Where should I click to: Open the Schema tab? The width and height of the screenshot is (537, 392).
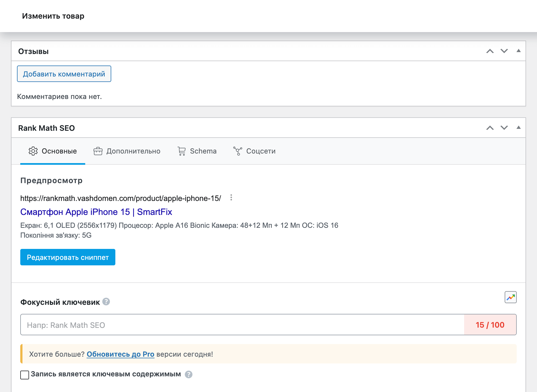point(197,151)
